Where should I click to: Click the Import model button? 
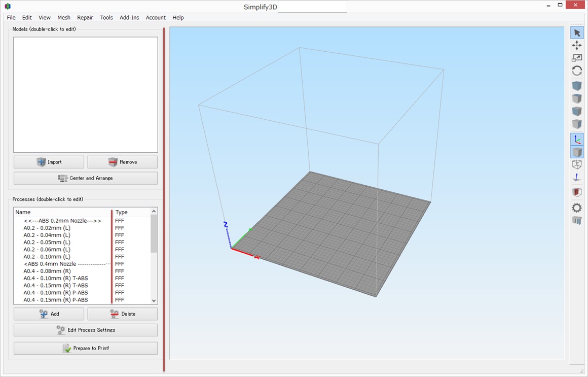click(x=49, y=162)
